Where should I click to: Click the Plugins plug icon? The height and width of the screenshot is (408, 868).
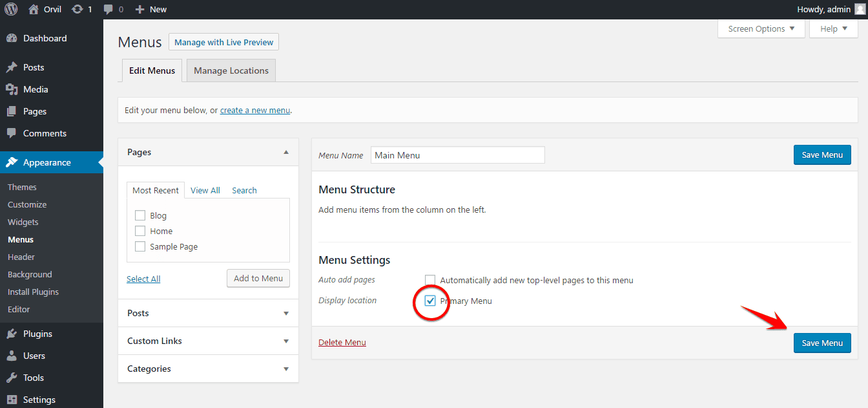[12, 334]
